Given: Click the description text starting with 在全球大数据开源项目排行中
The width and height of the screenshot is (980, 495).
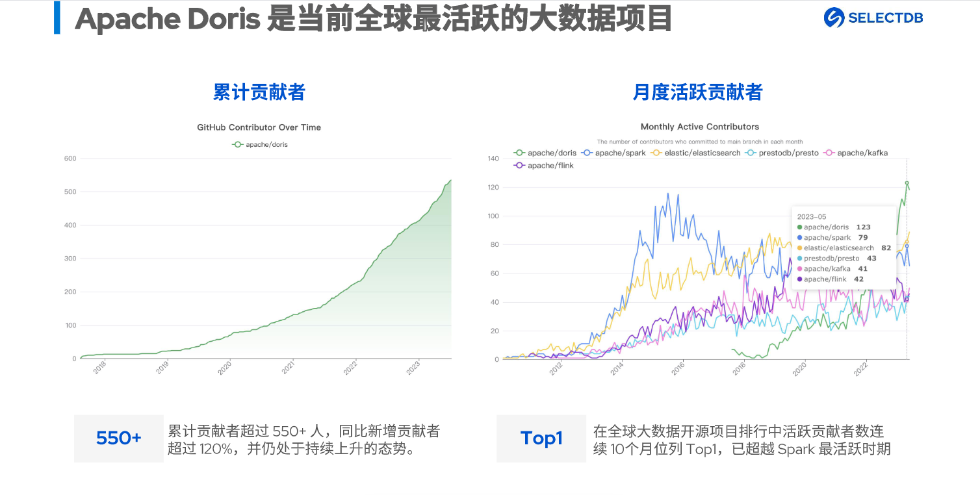Looking at the screenshot, I should 741,440.
